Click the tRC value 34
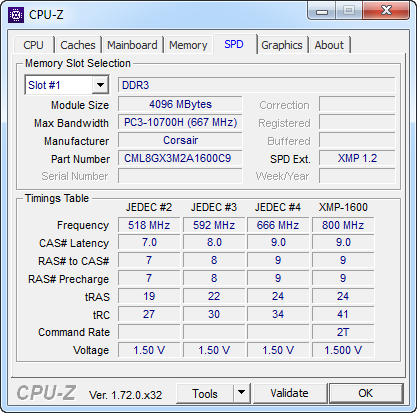The image size is (417, 413). tap(278, 314)
